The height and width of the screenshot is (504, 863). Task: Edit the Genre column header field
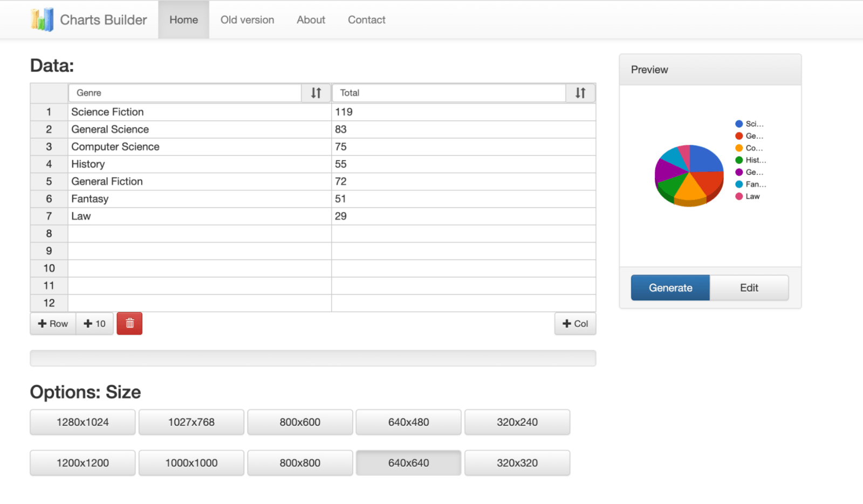184,93
